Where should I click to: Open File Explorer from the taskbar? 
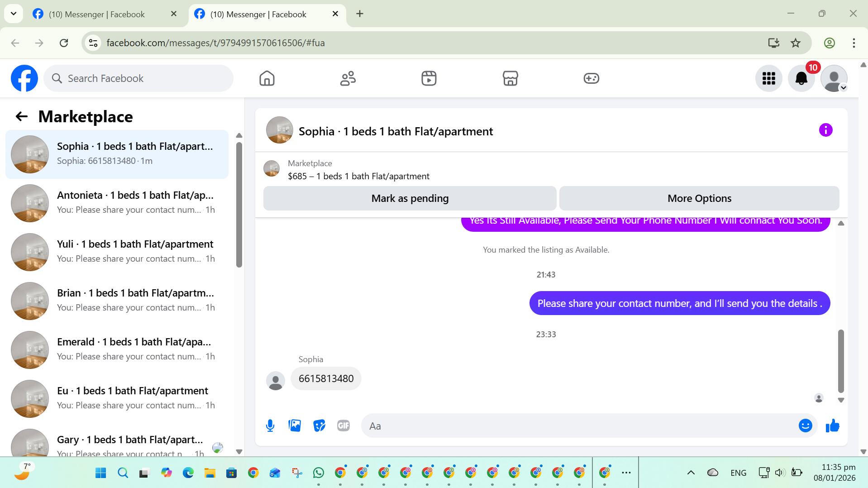(x=210, y=473)
